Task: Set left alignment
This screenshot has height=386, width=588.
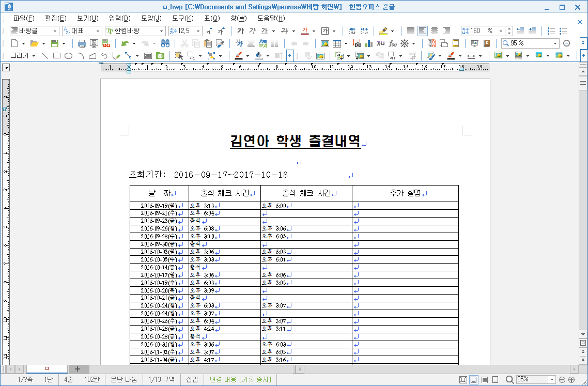Action: pyautogui.click(x=423, y=31)
